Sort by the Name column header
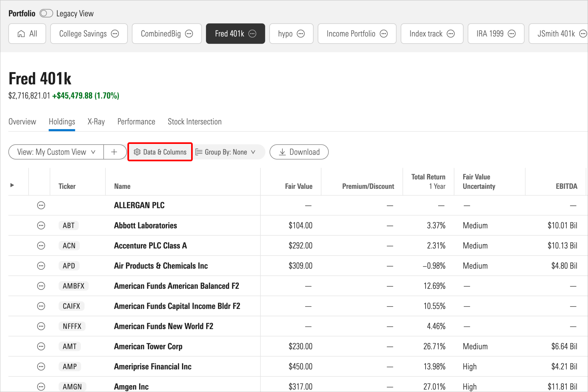The height and width of the screenshot is (392, 588). tap(122, 186)
